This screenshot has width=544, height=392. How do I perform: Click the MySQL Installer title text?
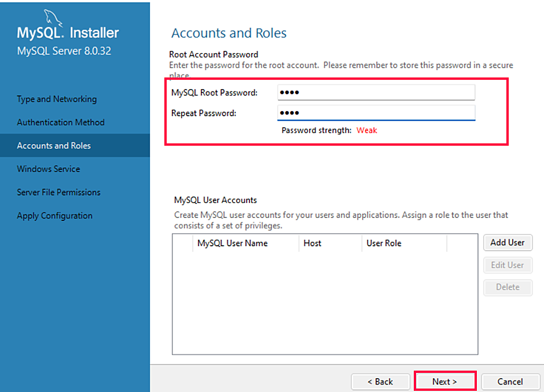(68, 32)
